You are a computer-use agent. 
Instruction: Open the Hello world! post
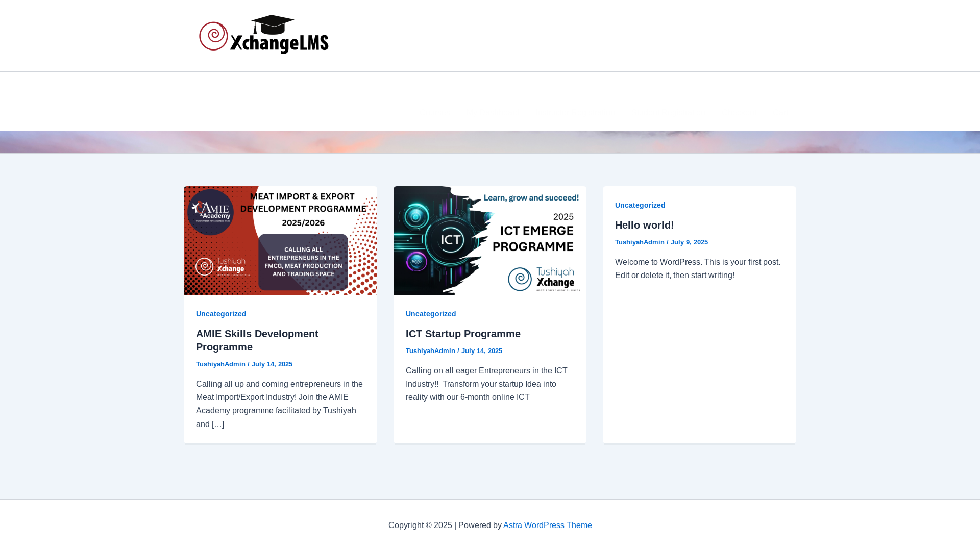(644, 225)
